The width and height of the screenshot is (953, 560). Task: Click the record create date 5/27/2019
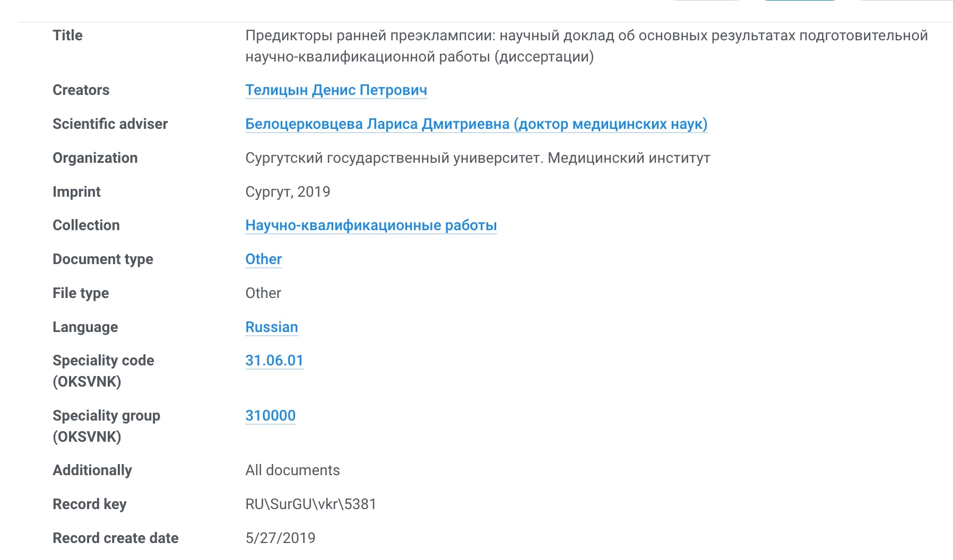tap(280, 538)
